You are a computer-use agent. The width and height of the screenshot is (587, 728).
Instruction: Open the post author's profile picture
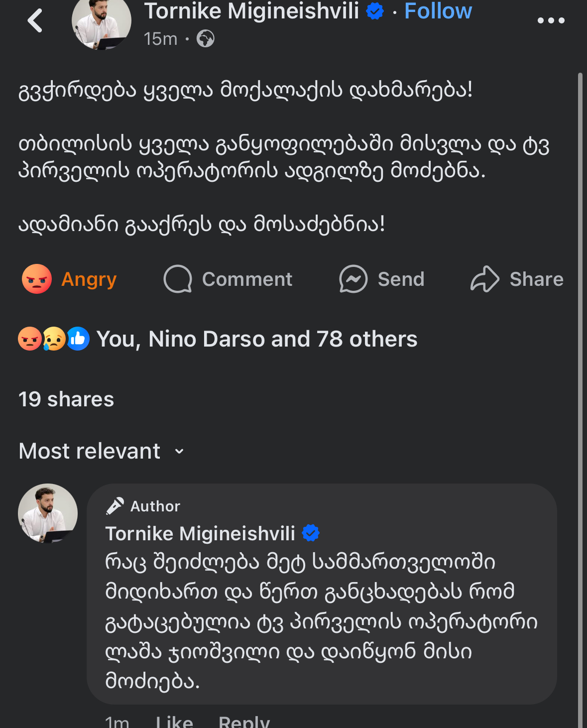tap(102, 23)
